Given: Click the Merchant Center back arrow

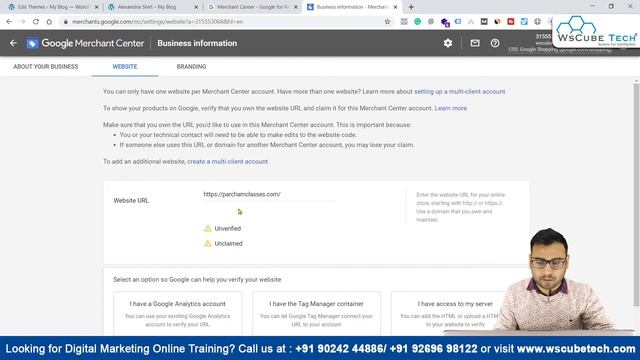Looking at the screenshot, I should 13,43.
